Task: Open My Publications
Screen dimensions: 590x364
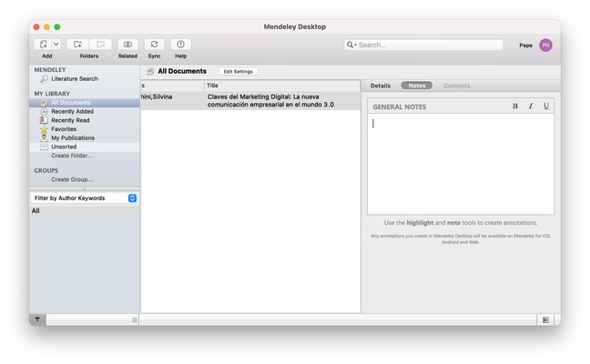Action: [x=73, y=138]
